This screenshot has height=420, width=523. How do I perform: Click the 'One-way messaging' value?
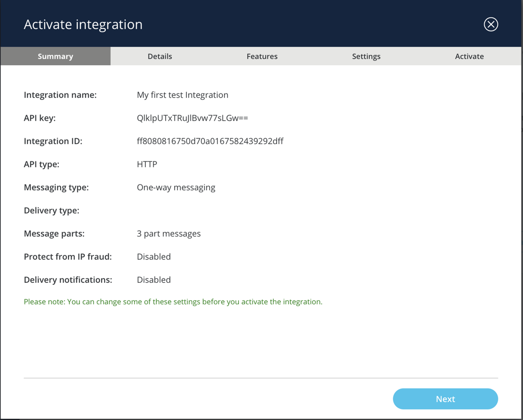pyautogui.click(x=176, y=188)
